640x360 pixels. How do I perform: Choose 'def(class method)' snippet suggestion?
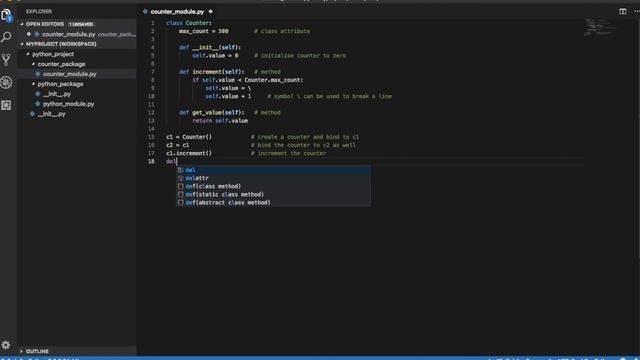point(273,186)
